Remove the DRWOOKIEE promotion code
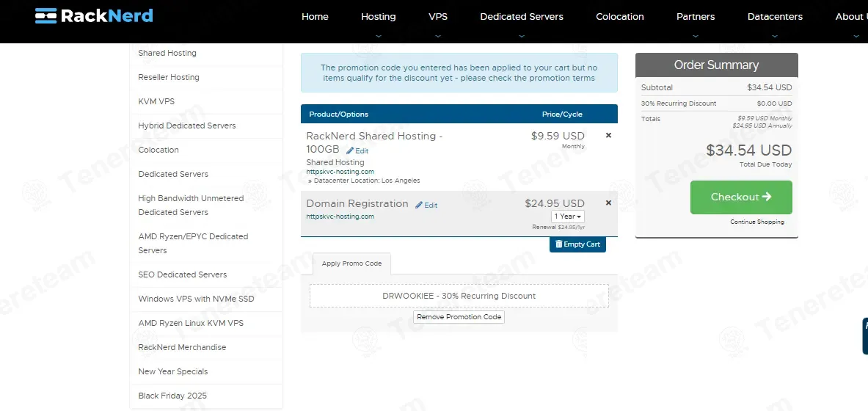Image resolution: width=868 pixels, height=411 pixels. tap(459, 317)
